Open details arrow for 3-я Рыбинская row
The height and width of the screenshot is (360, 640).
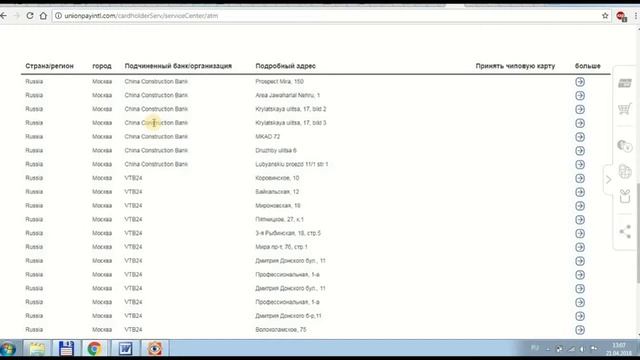pyautogui.click(x=580, y=233)
